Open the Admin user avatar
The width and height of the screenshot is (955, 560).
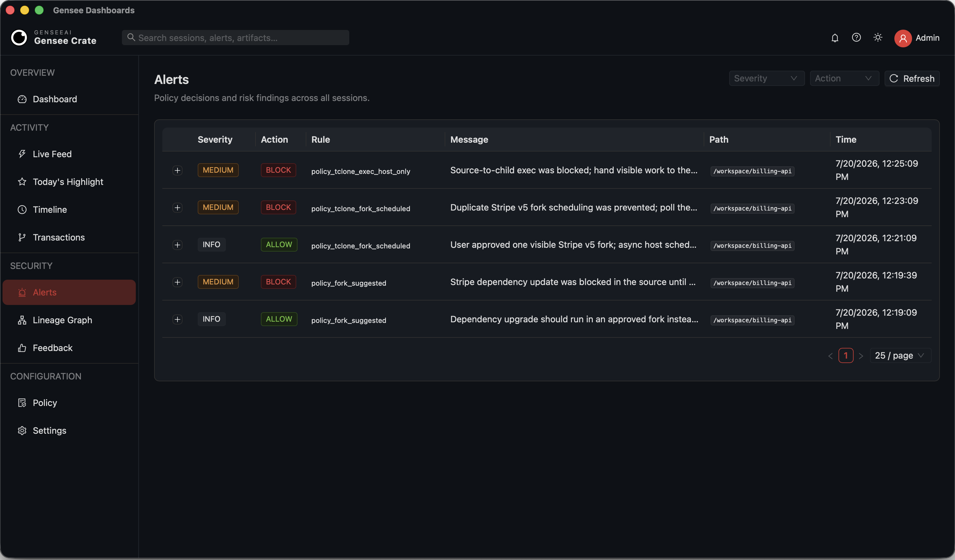pyautogui.click(x=903, y=38)
